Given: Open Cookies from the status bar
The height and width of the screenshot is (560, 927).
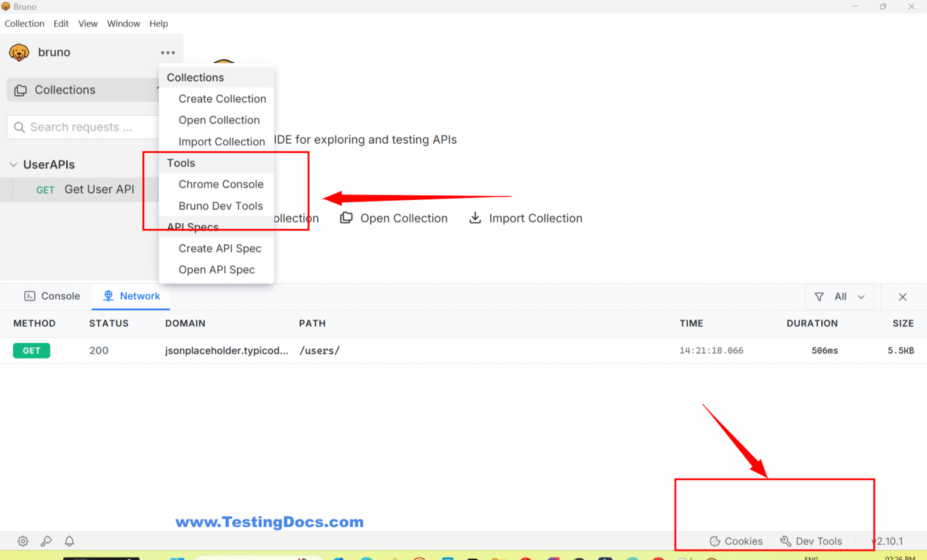Looking at the screenshot, I should [x=736, y=541].
